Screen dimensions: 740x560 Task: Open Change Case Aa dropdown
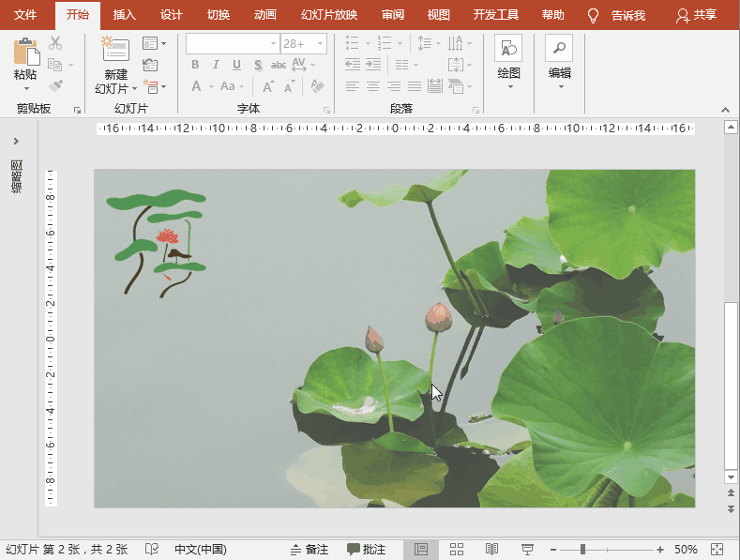click(x=232, y=86)
